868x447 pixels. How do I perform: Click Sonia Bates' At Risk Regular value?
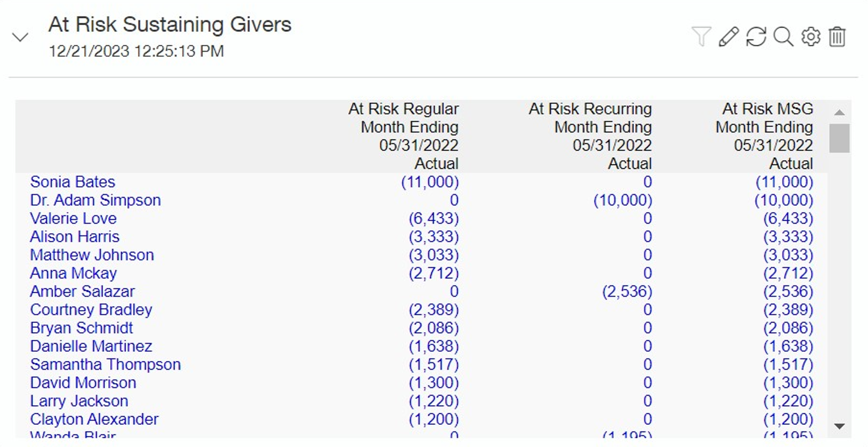[429, 182]
